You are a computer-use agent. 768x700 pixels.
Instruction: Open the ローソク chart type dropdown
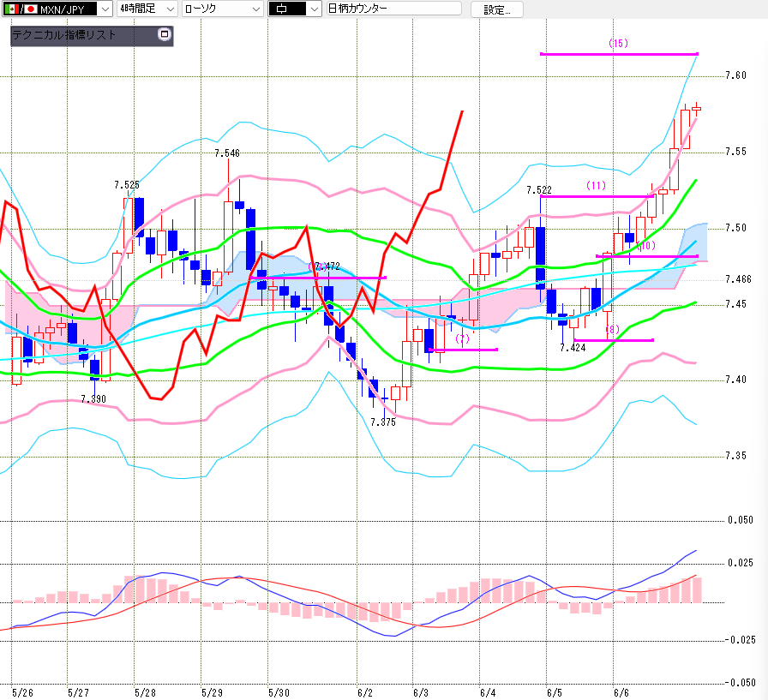[x=222, y=9]
